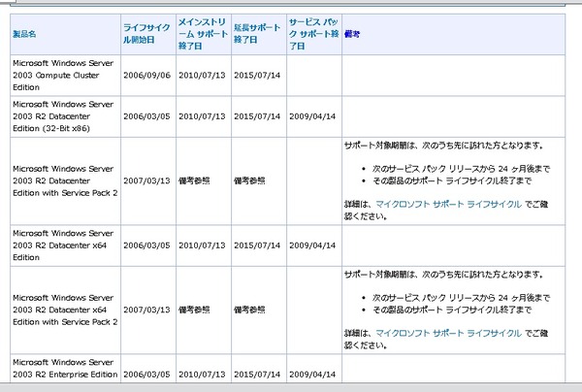Click 2010/07/13 in Compute Cluster Edition row
582x392 pixels.
(x=202, y=76)
